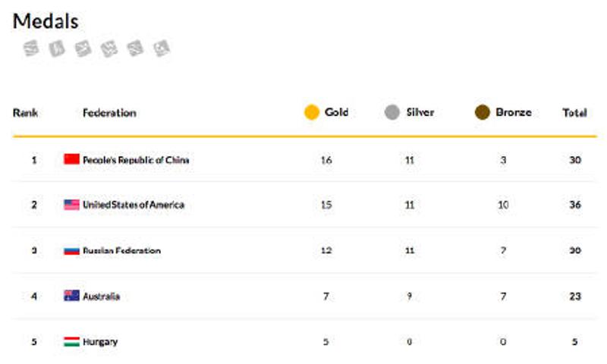Screen dimensions: 607x364
Task: Sort by the Total column header
Action: [574, 112]
